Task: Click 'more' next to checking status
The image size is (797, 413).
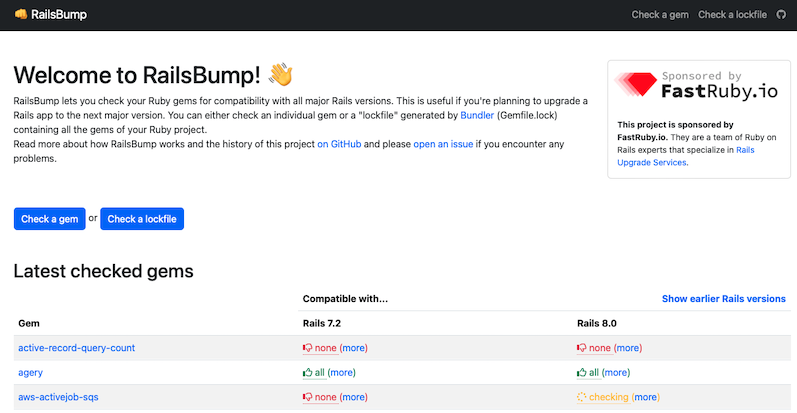Action: 646,397
